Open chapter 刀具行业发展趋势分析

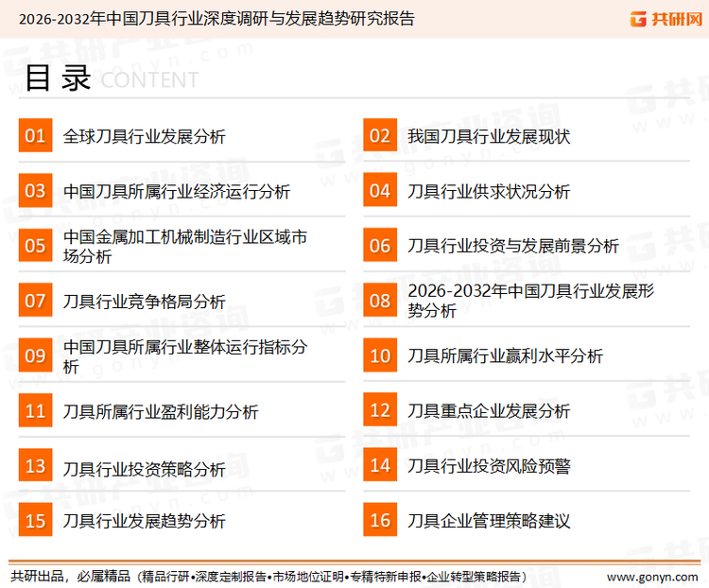pos(145,521)
